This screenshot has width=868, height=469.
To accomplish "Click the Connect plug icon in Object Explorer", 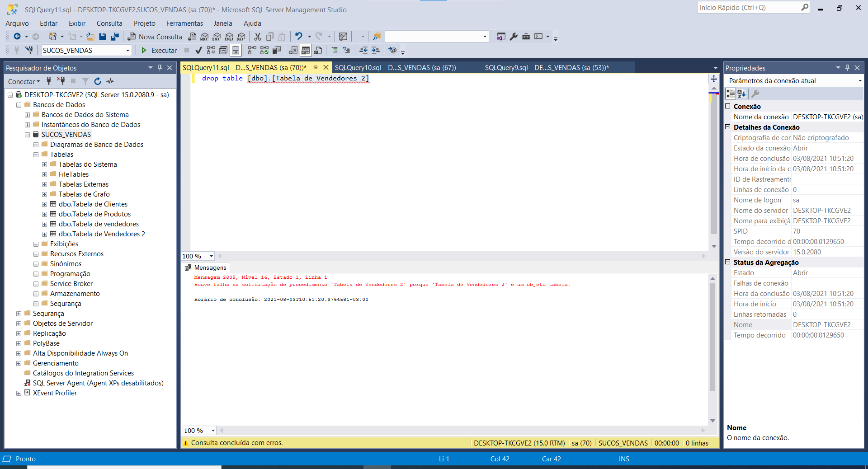I will pyautogui.click(x=49, y=81).
